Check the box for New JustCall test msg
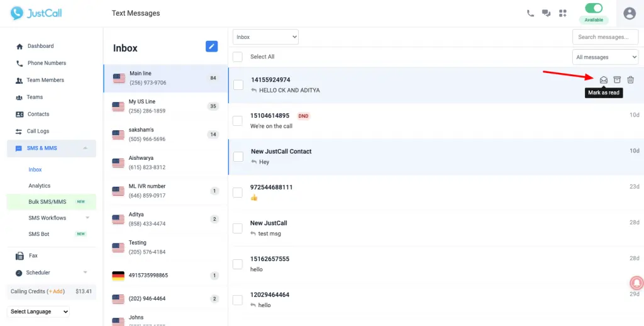 click(237, 228)
